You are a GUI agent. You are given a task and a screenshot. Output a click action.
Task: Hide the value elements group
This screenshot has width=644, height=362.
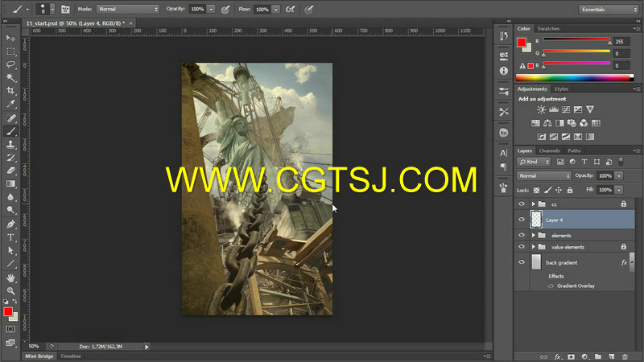(x=522, y=247)
